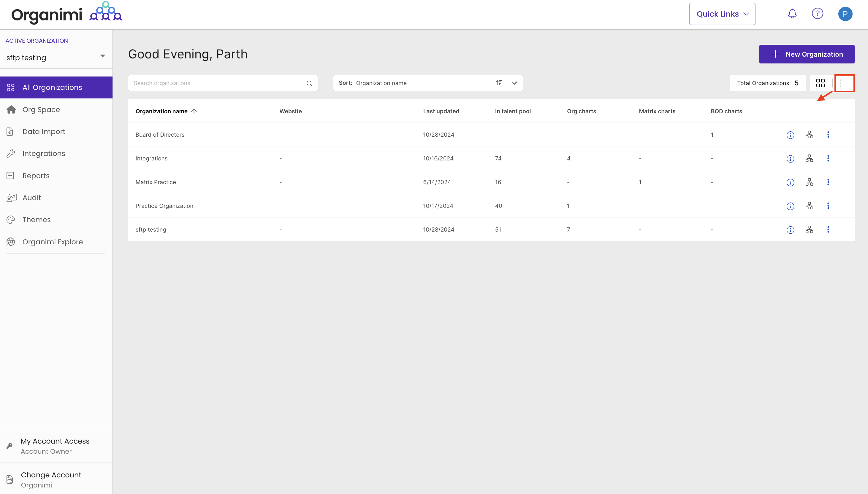Switch to list view of organizations
The image size is (868, 494).
coord(845,83)
